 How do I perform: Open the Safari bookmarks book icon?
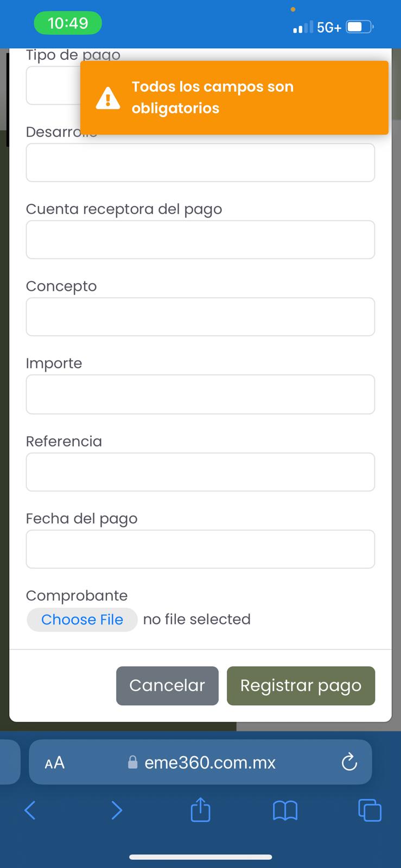point(285,810)
